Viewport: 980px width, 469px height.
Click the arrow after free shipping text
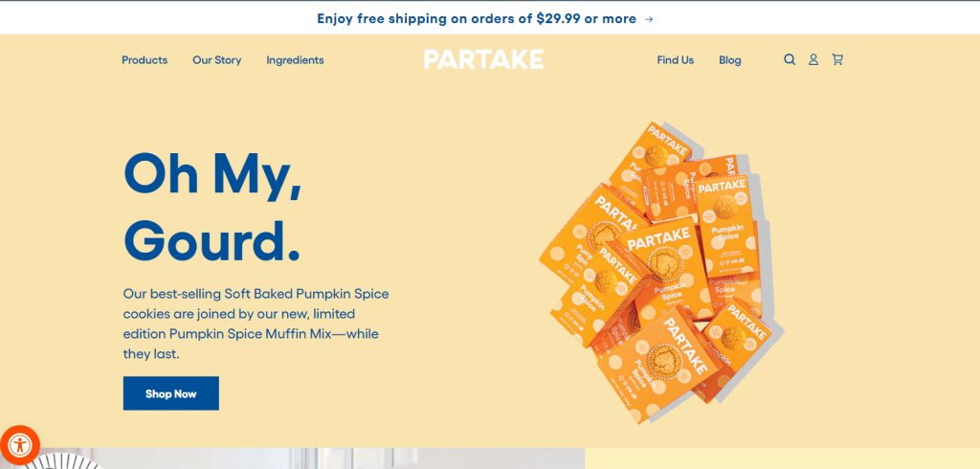click(649, 19)
